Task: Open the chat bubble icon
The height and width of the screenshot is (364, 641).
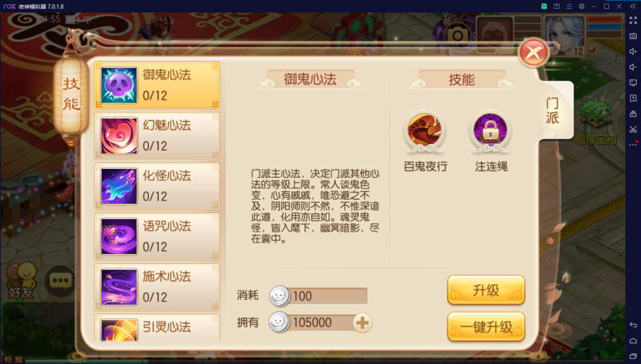Action: pos(60,280)
